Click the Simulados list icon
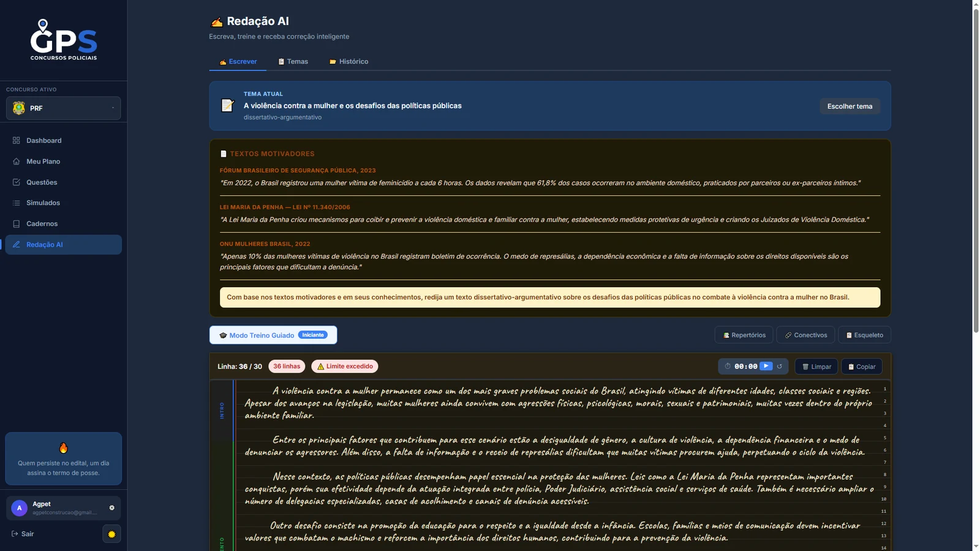Viewport: 980px width, 551px height. coord(17,203)
